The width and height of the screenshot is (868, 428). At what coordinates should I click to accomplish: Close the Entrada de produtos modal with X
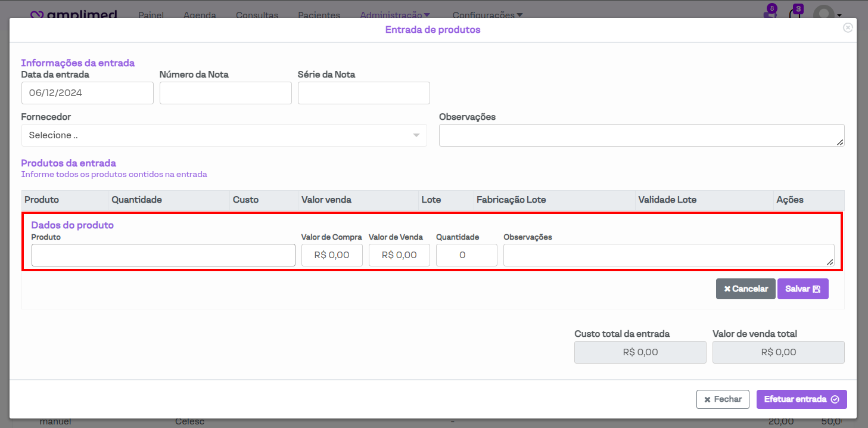click(x=848, y=27)
